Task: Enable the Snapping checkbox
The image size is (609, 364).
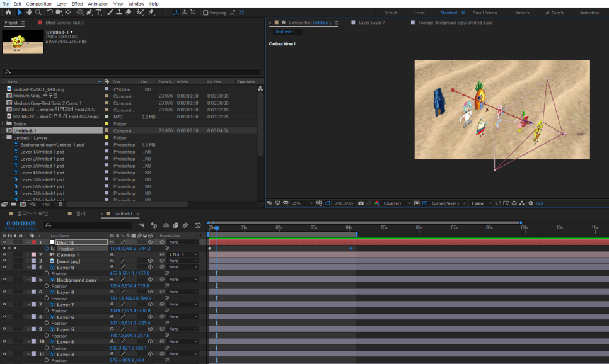Action: (x=206, y=13)
